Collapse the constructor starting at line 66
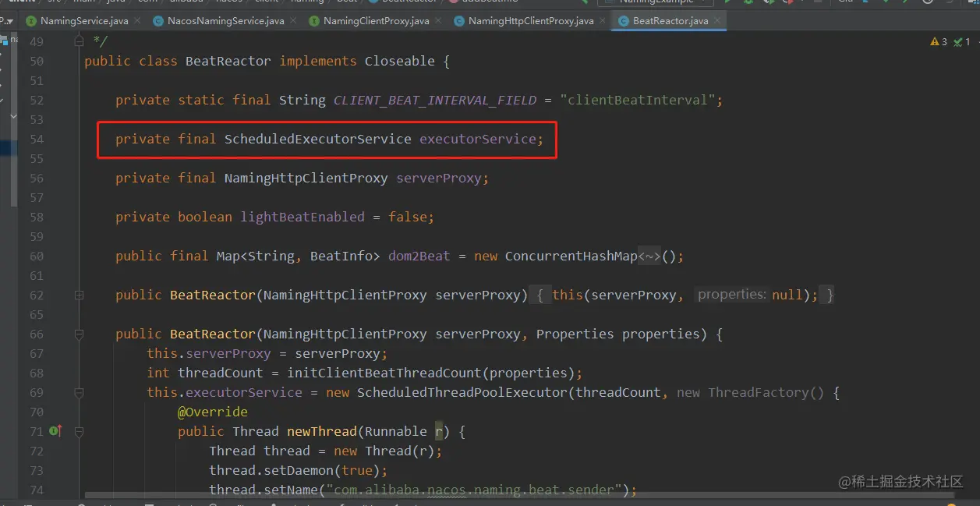Image resolution: width=980 pixels, height=506 pixels. [79, 334]
